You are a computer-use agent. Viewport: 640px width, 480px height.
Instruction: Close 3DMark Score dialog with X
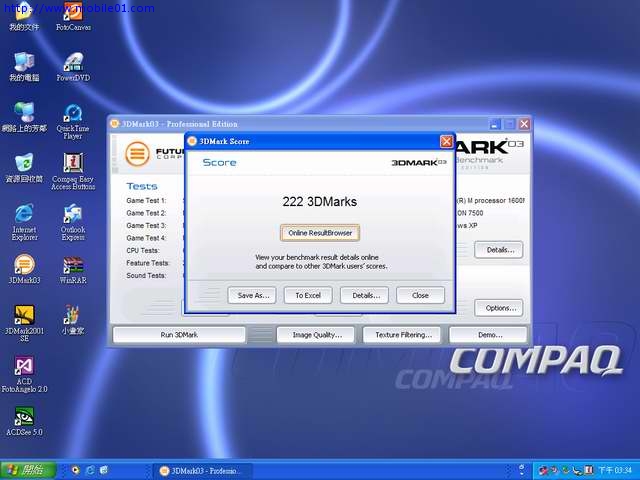(446, 141)
